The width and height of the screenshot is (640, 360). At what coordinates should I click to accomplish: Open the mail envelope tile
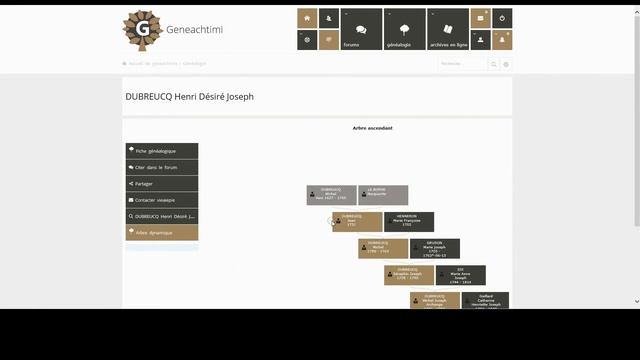(480, 18)
